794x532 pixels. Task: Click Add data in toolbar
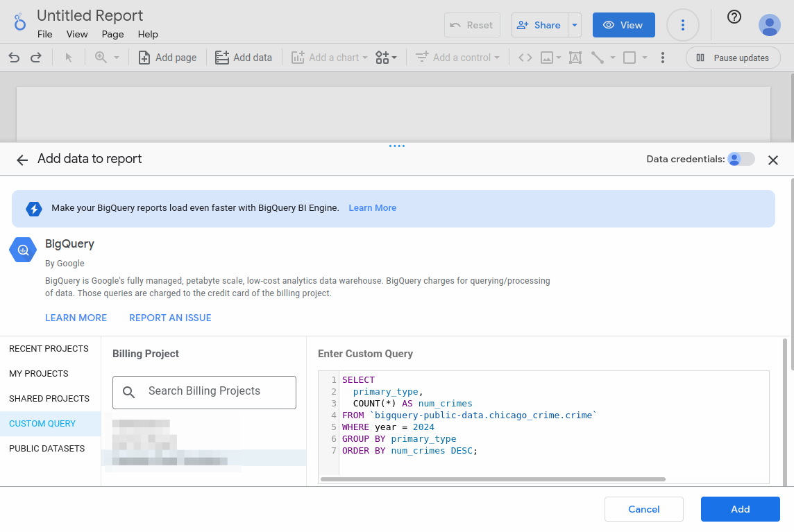pos(244,58)
